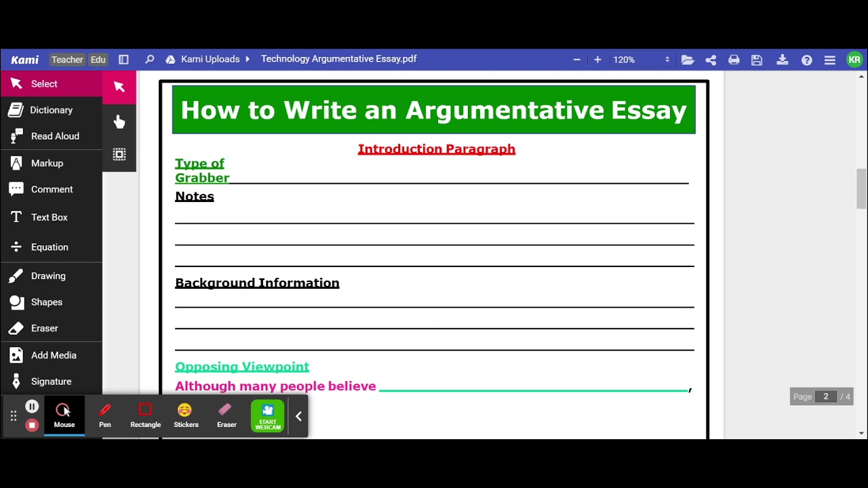Select the recorder Pen tool

point(105,415)
